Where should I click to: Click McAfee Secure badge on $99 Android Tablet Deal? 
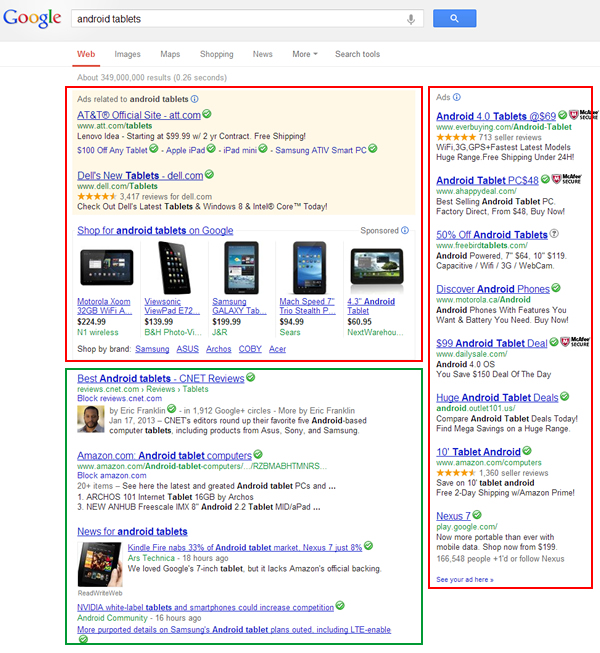575,342
